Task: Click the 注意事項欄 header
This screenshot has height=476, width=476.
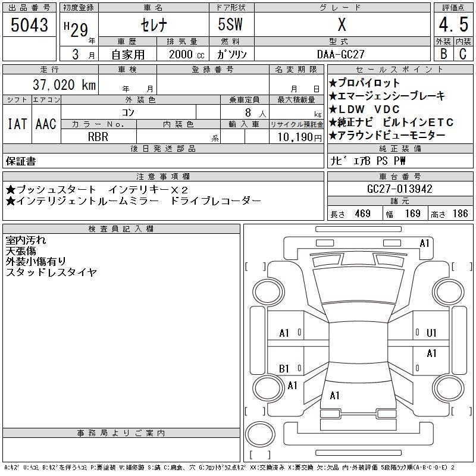Action: click(163, 176)
